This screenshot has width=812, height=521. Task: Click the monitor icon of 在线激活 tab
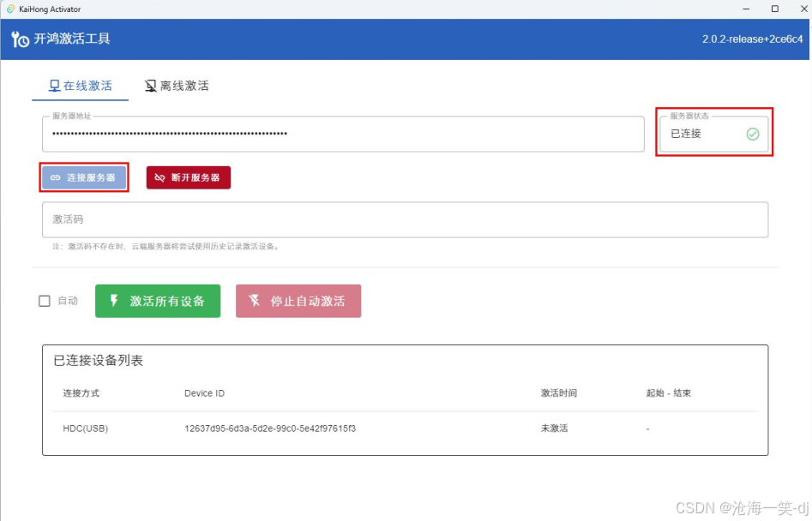pos(54,86)
